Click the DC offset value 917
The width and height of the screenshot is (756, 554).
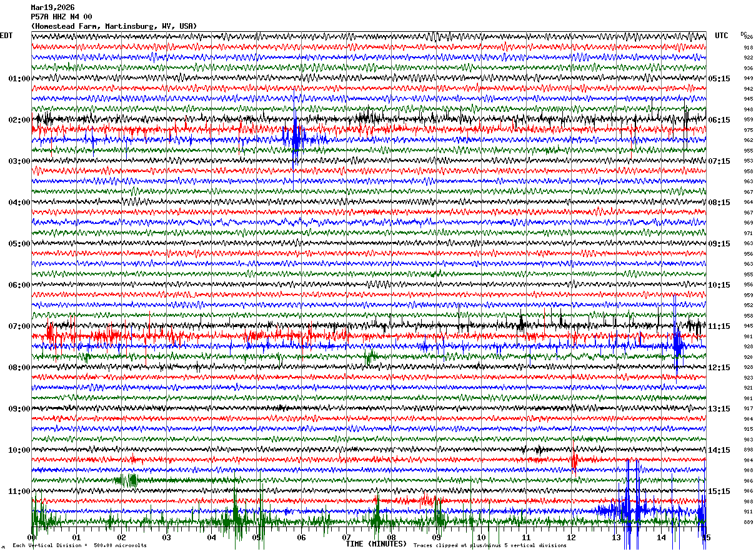click(x=748, y=409)
